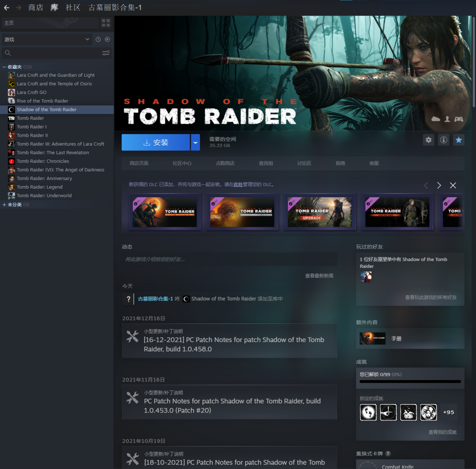The width and height of the screenshot is (476, 469).
Task: Open the grid view icon beside 主页
Action: (106, 22)
